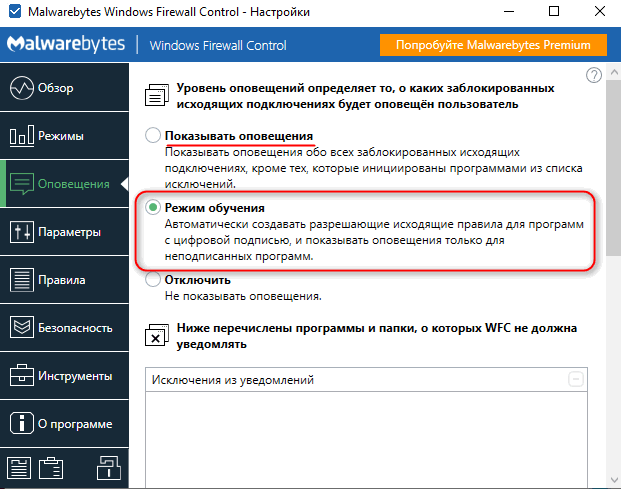This screenshot has height=489, width=621.
Task: Select the Показывать оповещения radio button
Action: coord(153,135)
